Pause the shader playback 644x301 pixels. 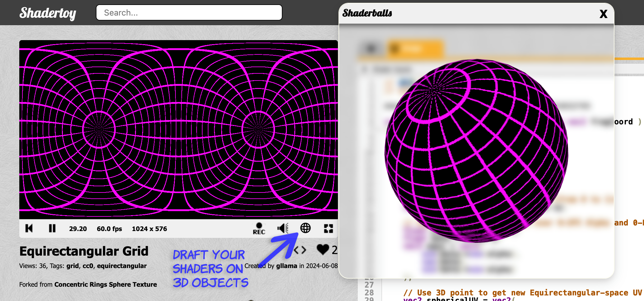pyautogui.click(x=52, y=229)
